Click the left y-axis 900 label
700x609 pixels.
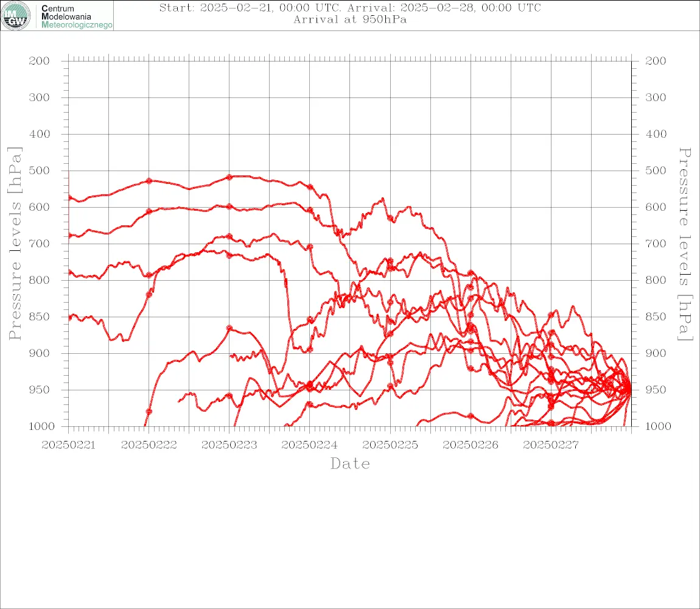40,353
